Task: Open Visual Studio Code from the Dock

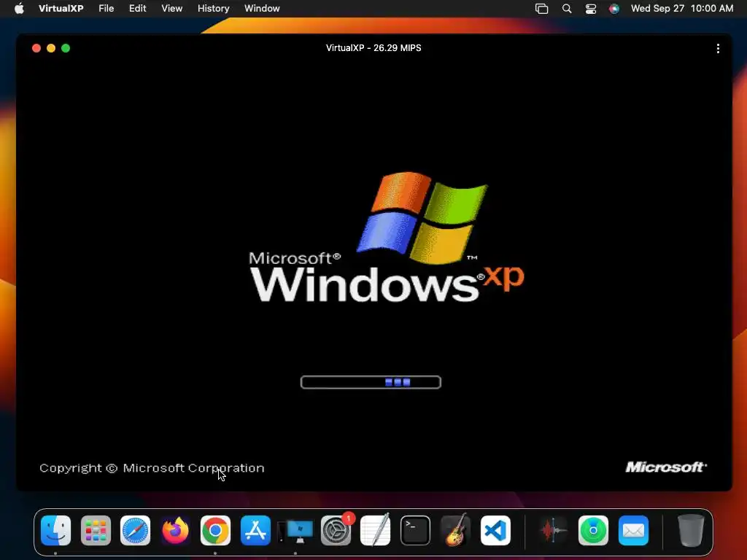Action: (495, 531)
